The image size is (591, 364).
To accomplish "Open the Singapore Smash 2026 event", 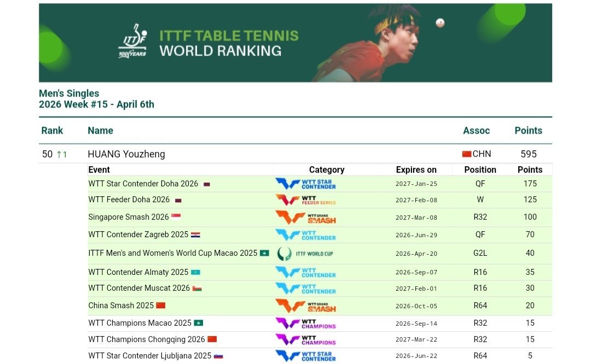I will click(129, 217).
